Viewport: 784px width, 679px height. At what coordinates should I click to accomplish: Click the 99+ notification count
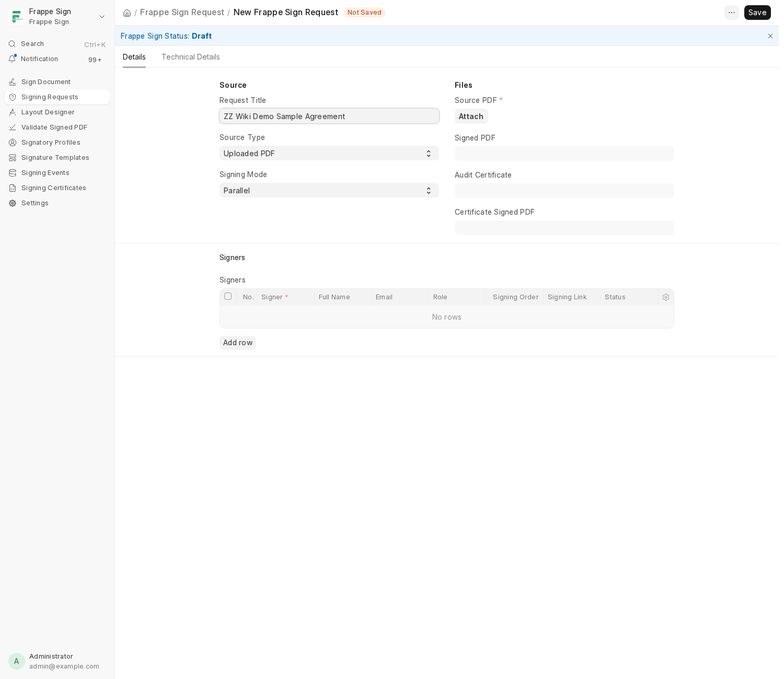95,60
